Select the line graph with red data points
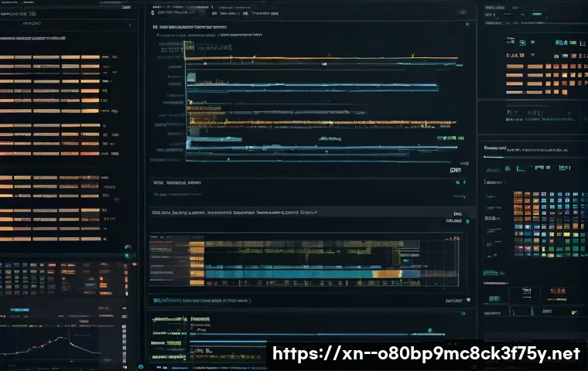Screen dimensions: 588x371 50,346
